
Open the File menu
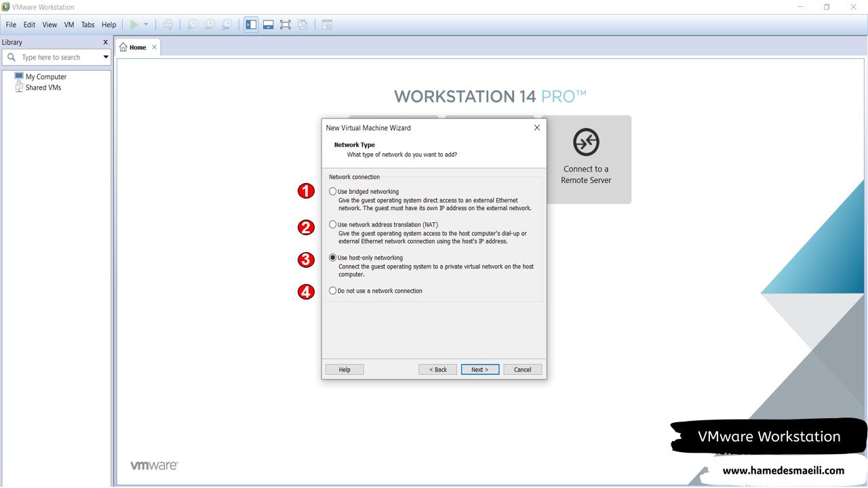(11, 24)
